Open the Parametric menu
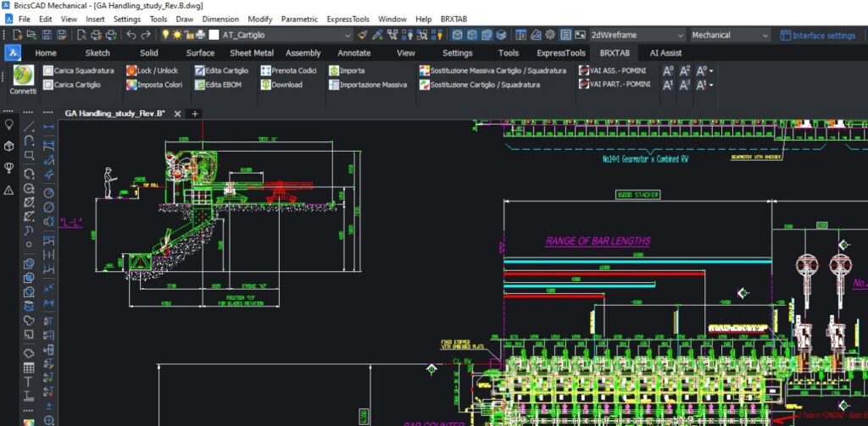Viewport: 868px width, 426px height. click(300, 19)
